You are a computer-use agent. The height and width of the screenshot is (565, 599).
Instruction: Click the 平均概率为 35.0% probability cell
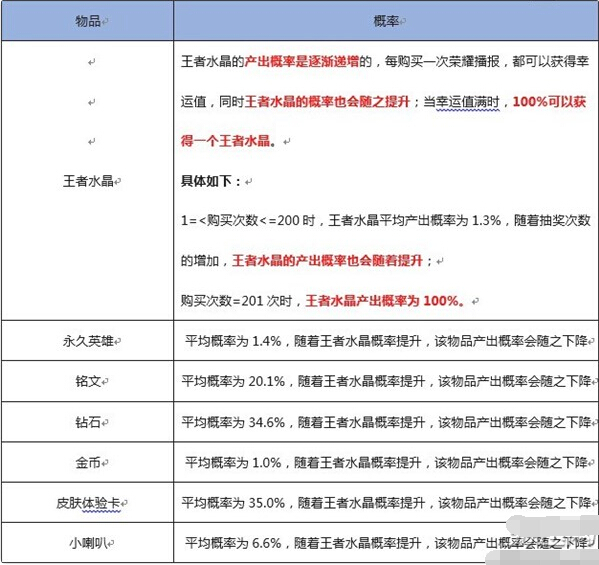tap(386, 503)
